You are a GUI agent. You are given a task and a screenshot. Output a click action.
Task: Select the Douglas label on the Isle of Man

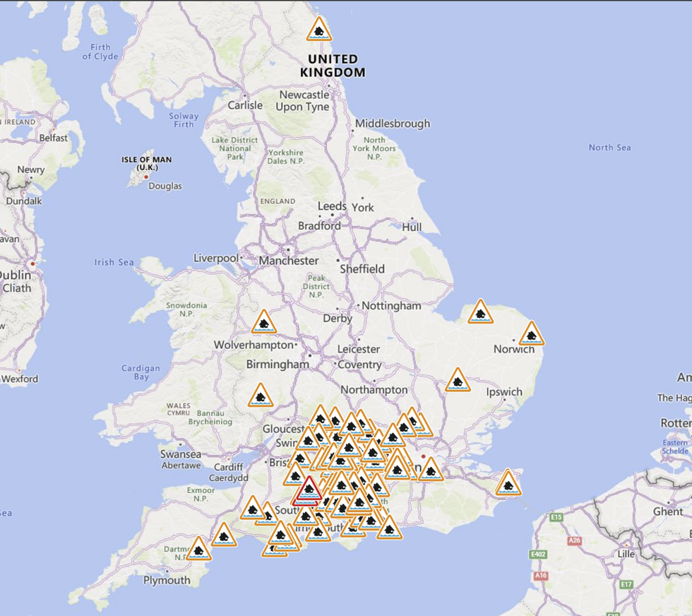[165, 186]
